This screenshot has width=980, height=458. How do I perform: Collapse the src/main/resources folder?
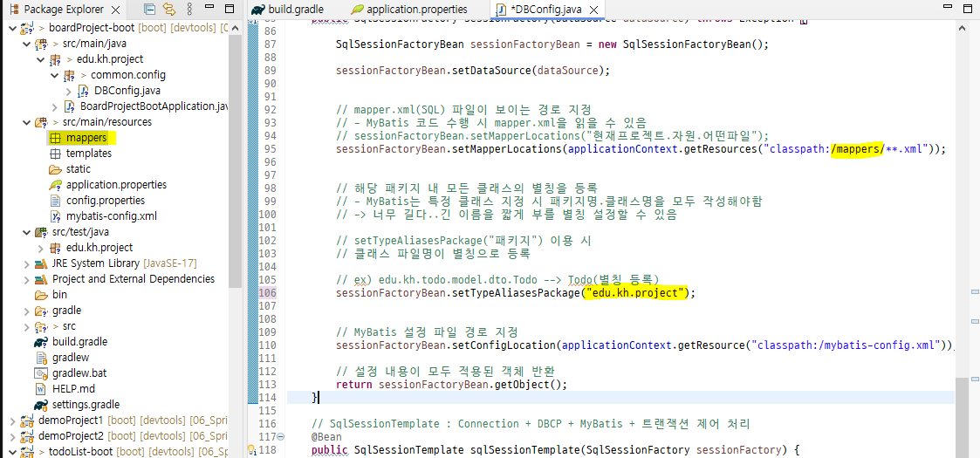[26, 122]
